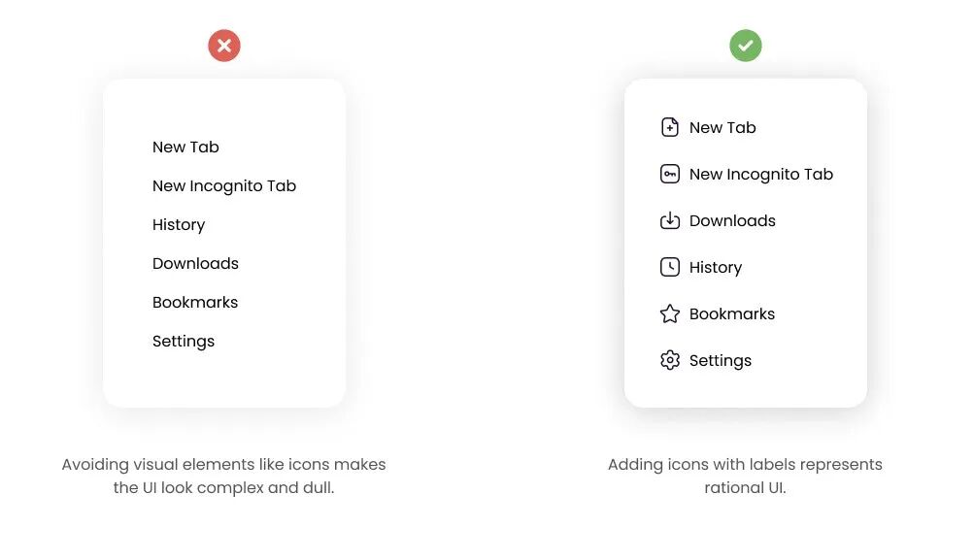Screen dimensions: 974x560
Task: Select New Tab in the icon-less menu
Action: point(185,147)
